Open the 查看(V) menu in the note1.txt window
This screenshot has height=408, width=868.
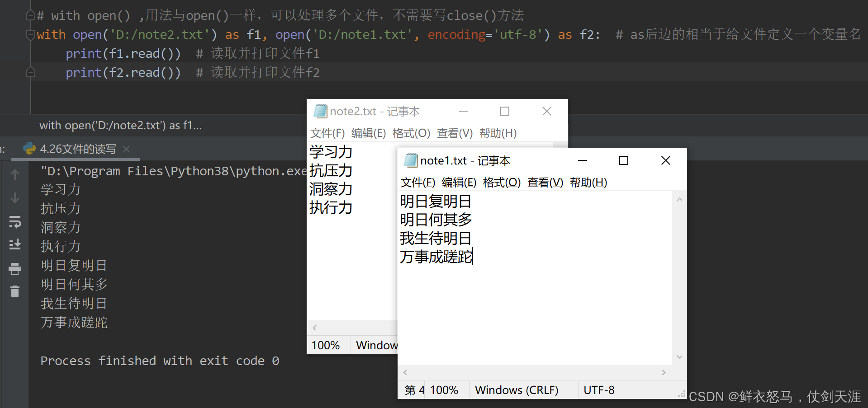tap(545, 183)
